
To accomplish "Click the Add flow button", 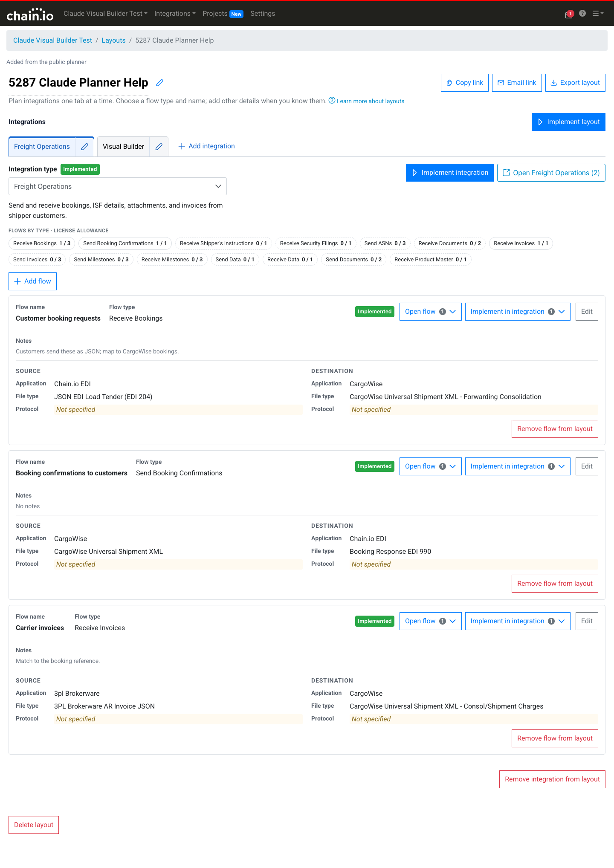I will 32,281.
